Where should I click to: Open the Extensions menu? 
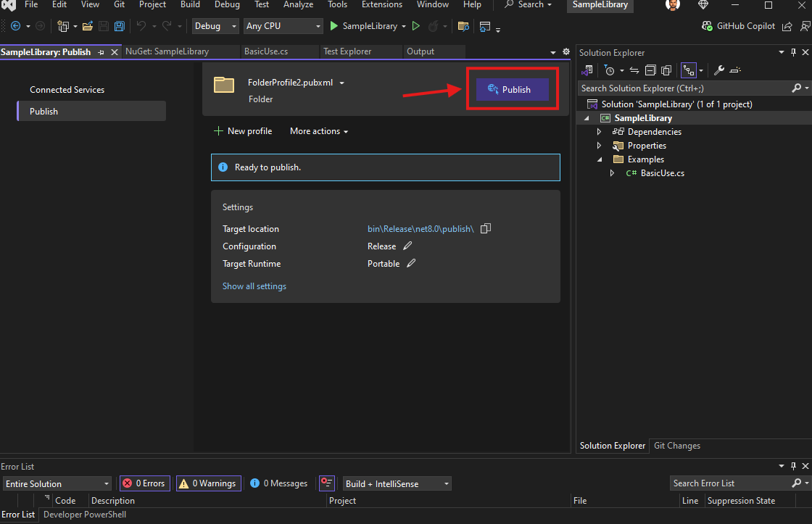[381, 4]
